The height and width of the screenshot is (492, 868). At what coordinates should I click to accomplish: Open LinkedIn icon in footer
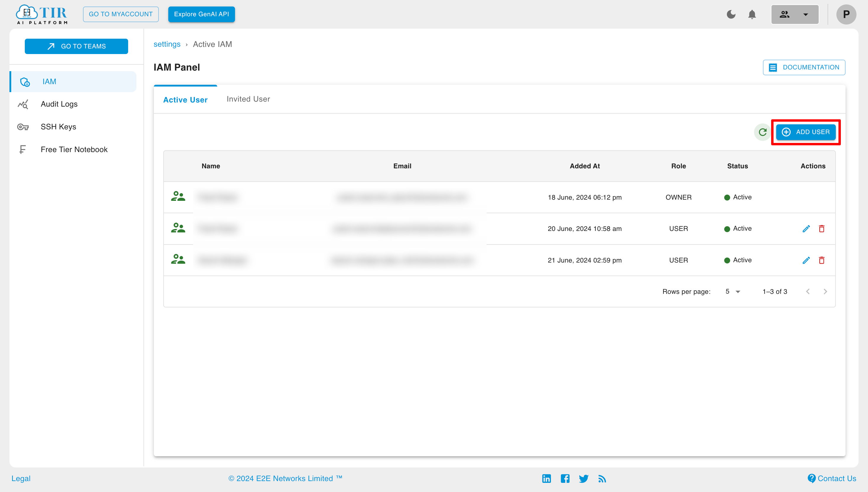pyautogui.click(x=546, y=478)
